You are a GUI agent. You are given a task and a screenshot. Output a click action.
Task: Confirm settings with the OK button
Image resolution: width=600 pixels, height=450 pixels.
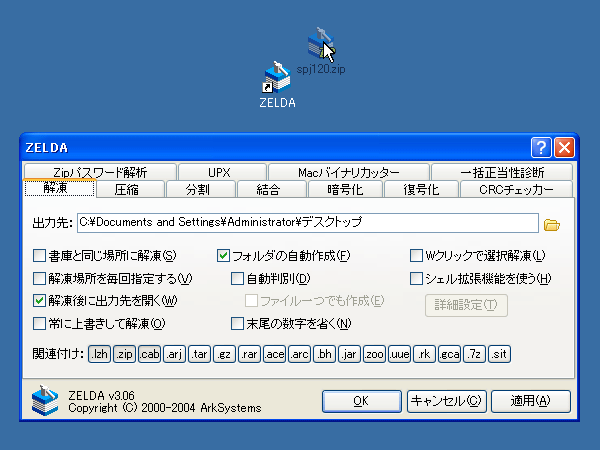coord(362,401)
